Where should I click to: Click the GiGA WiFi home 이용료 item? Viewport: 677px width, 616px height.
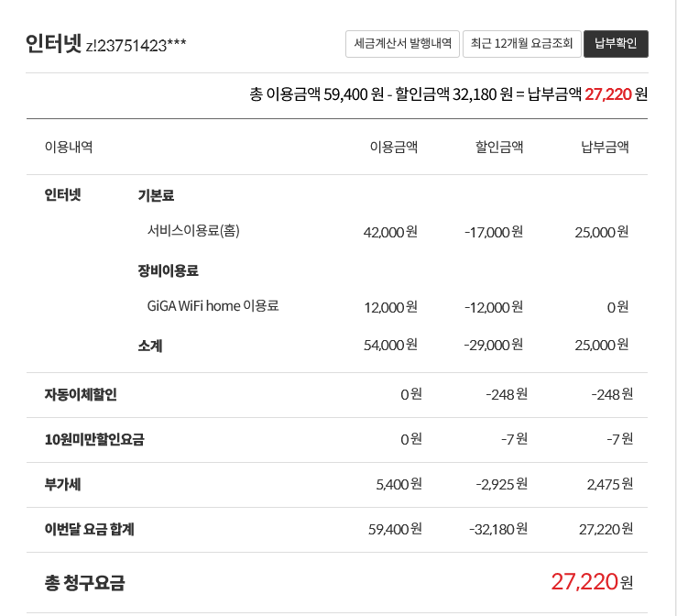tap(213, 306)
